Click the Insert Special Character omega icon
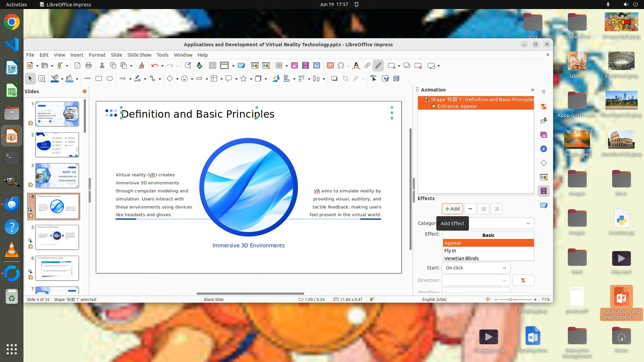 341,66
